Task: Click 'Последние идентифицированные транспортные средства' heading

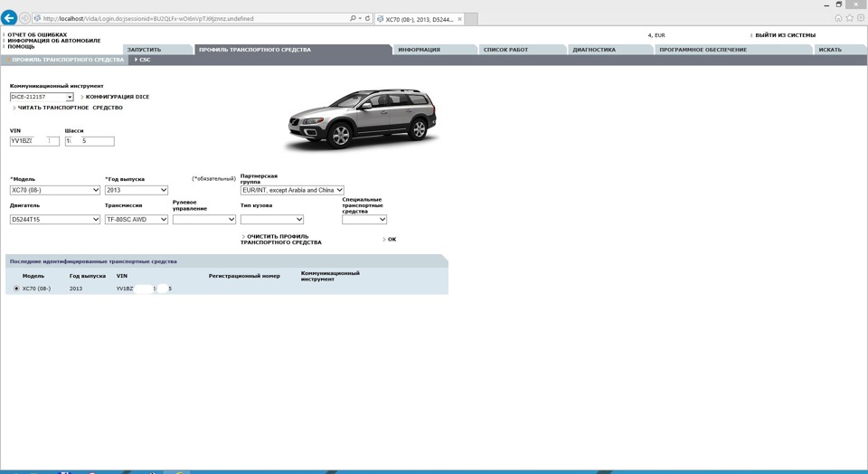Action: [x=93, y=261]
